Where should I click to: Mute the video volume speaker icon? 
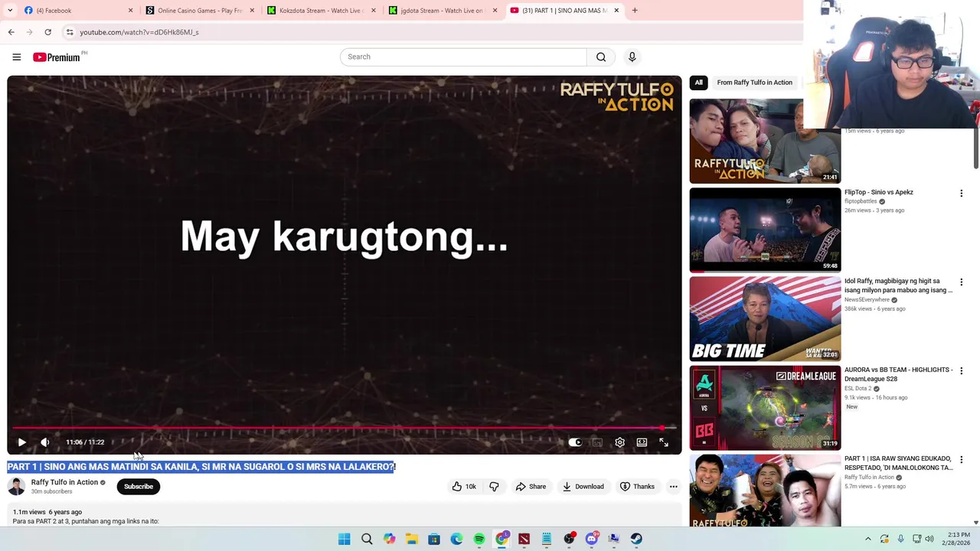pyautogui.click(x=45, y=442)
